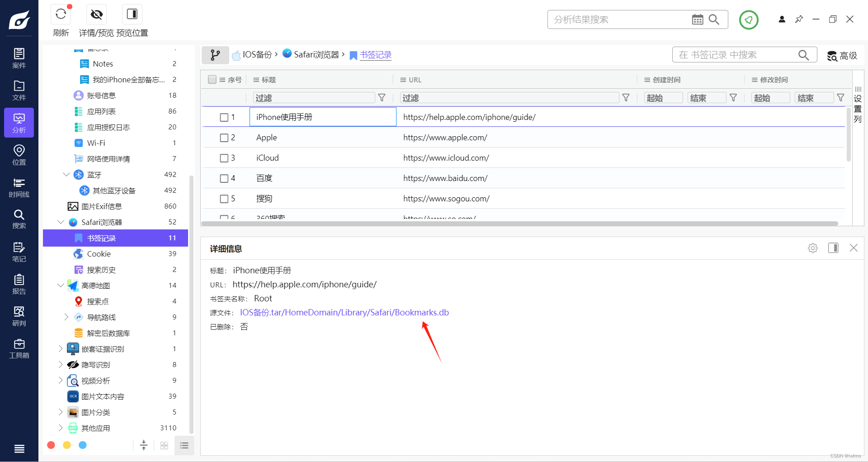Click magnifier icon in bookmark records search
This screenshot has height=462, width=868.
point(803,55)
